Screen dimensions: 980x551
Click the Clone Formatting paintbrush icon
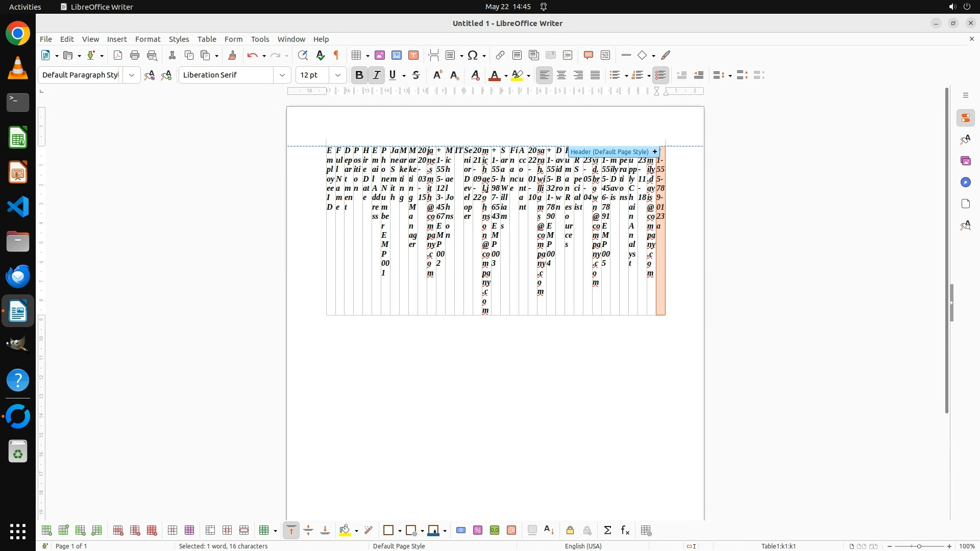(232, 55)
